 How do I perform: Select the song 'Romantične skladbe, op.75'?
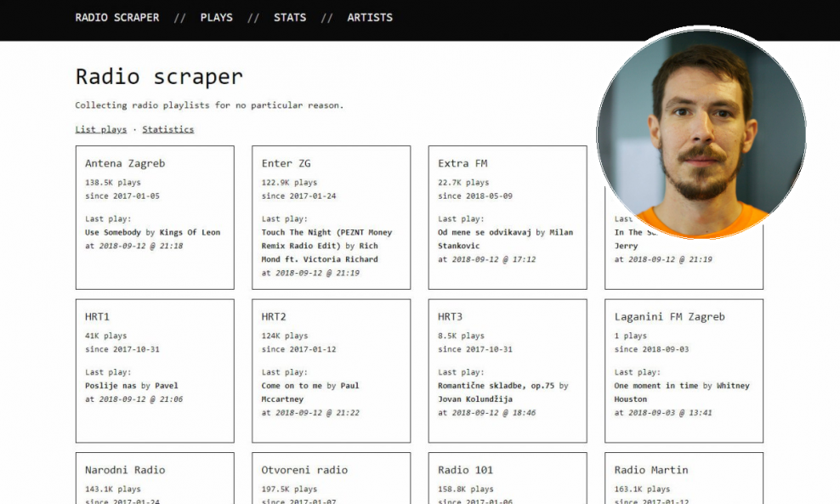(496, 385)
